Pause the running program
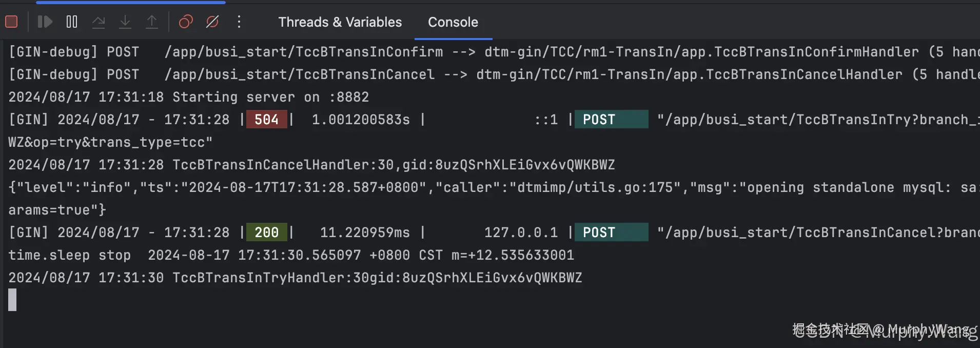This screenshot has width=980, height=348. 72,22
